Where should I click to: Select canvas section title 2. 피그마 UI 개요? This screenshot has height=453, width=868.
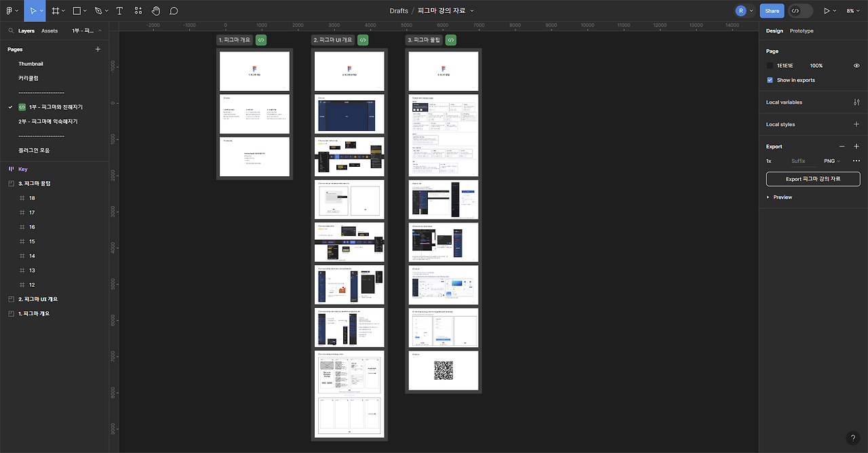click(333, 40)
